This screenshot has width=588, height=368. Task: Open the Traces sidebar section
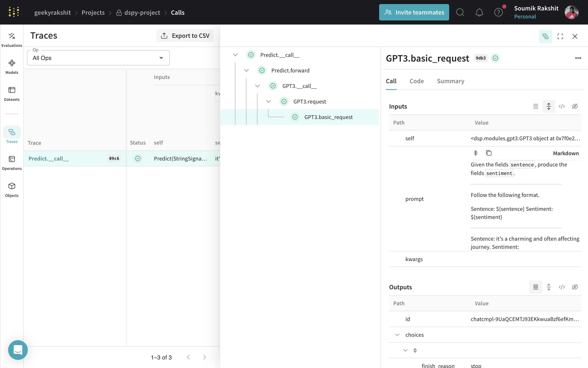(12, 135)
